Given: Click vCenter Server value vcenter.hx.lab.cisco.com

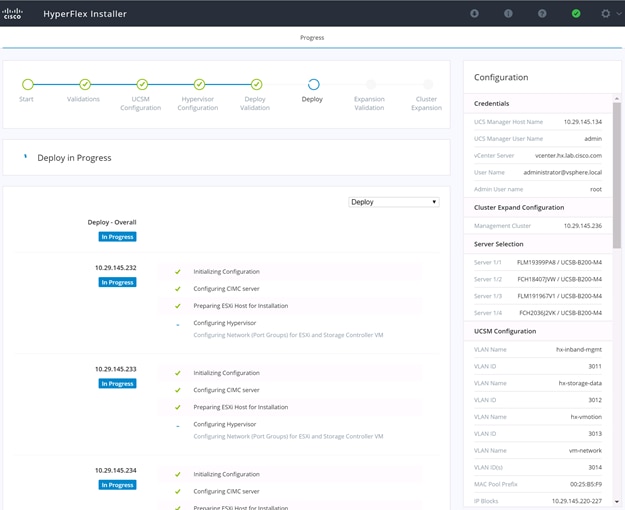Looking at the screenshot, I should (568, 156).
